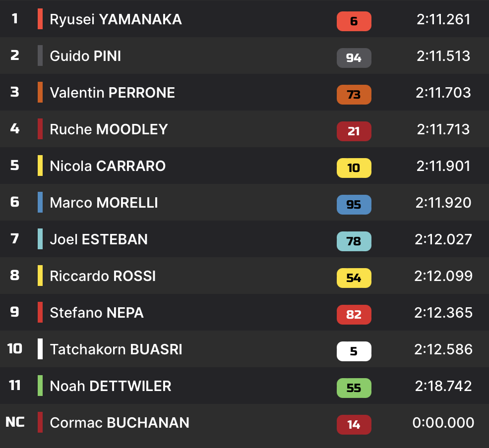Image resolution: width=489 pixels, height=448 pixels.
Task: Open Joel ESTEBAN rider entry
Action: click(x=99, y=239)
